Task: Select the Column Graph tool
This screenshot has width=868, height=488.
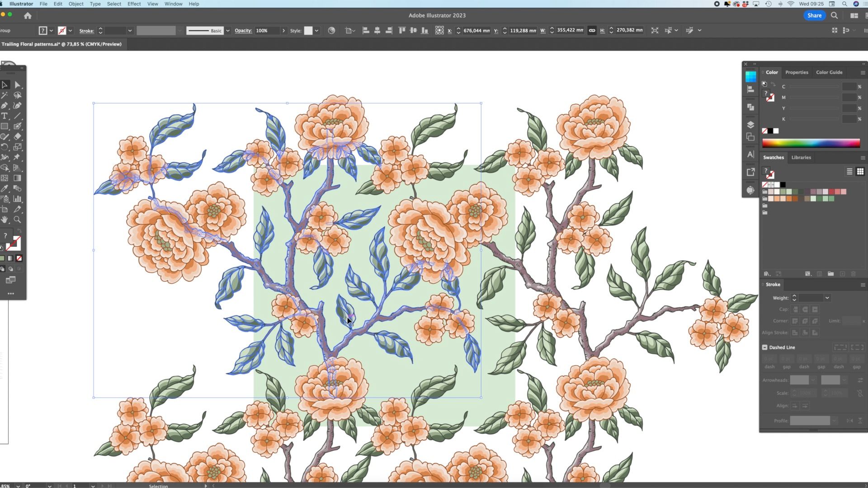Action: tap(17, 199)
